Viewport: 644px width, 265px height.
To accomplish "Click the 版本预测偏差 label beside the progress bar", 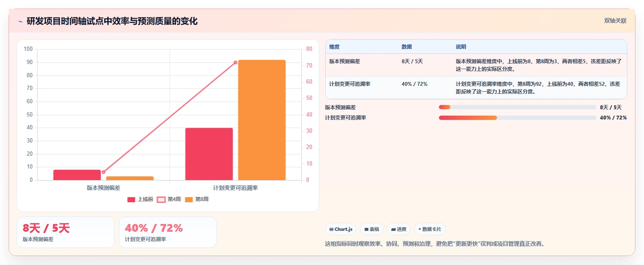I will pyautogui.click(x=340, y=108).
